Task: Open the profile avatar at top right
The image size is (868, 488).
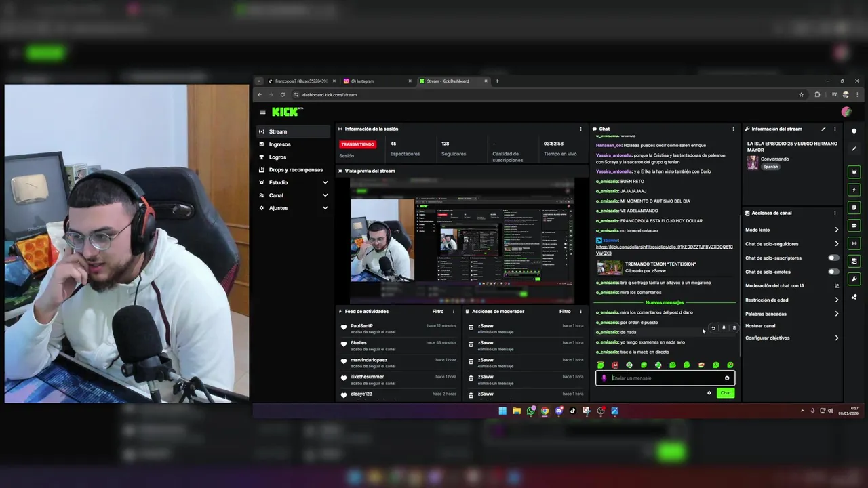Action: 846,112
